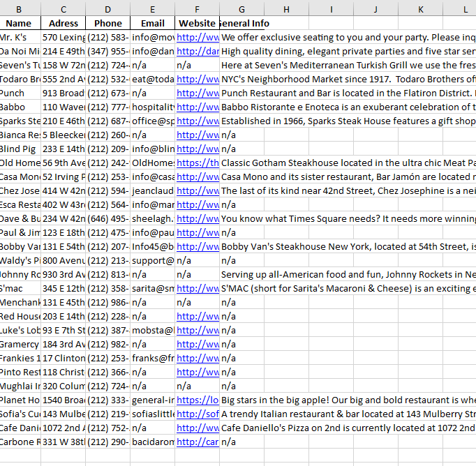Select address cell 800 Avenue in Waldy's row

click(63, 261)
